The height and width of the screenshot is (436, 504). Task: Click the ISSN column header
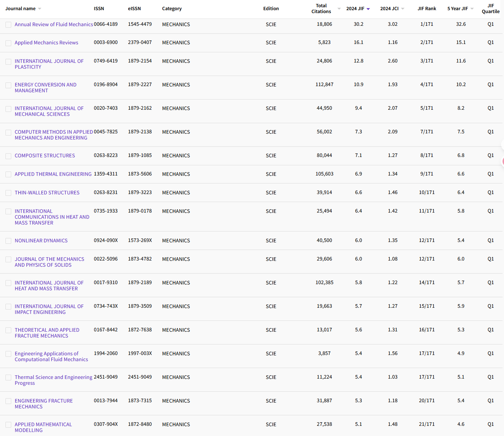99,9
